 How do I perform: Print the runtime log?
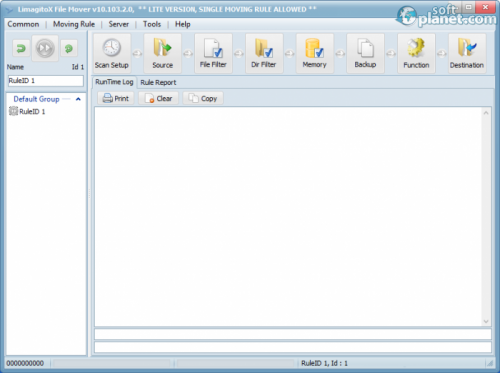click(116, 98)
